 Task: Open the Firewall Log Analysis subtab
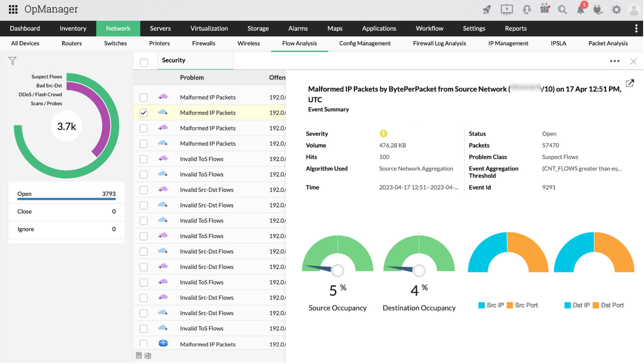click(439, 43)
